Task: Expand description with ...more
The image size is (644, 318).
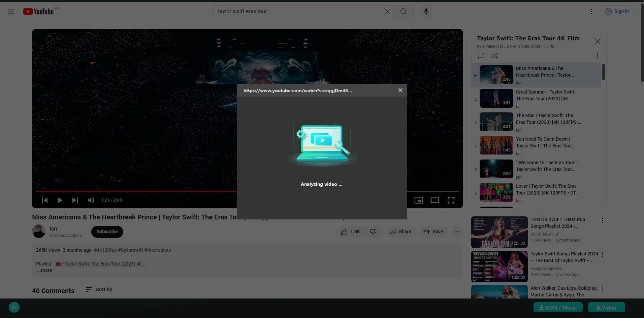Action: tap(44, 270)
